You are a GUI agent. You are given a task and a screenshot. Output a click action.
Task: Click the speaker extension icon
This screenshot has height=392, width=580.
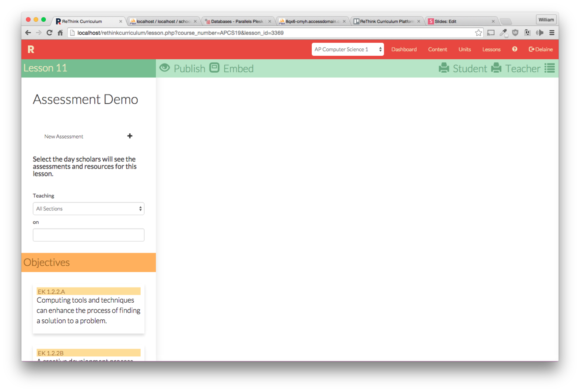[x=540, y=33]
